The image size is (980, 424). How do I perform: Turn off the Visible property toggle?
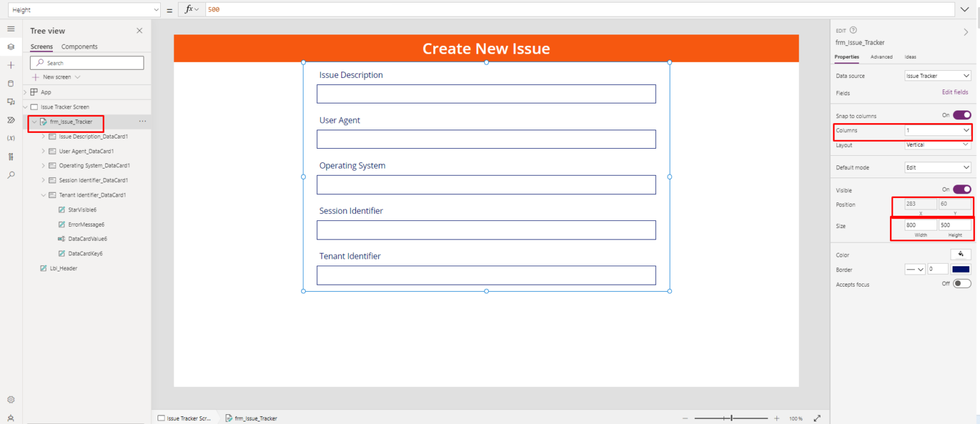tap(961, 189)
